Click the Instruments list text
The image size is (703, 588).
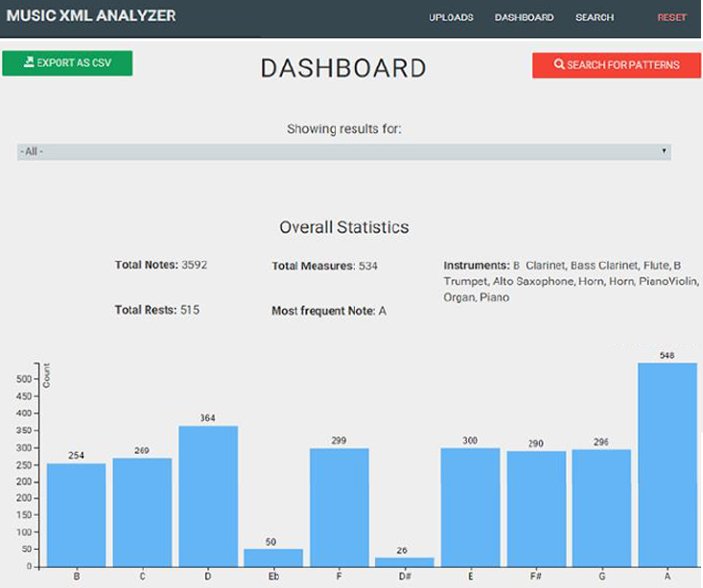coord(572,281)
